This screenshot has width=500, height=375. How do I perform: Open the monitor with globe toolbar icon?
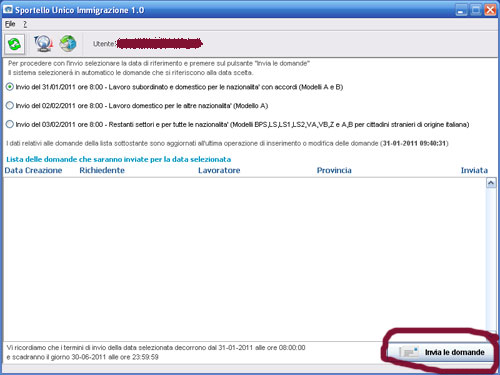pos(43,44)
